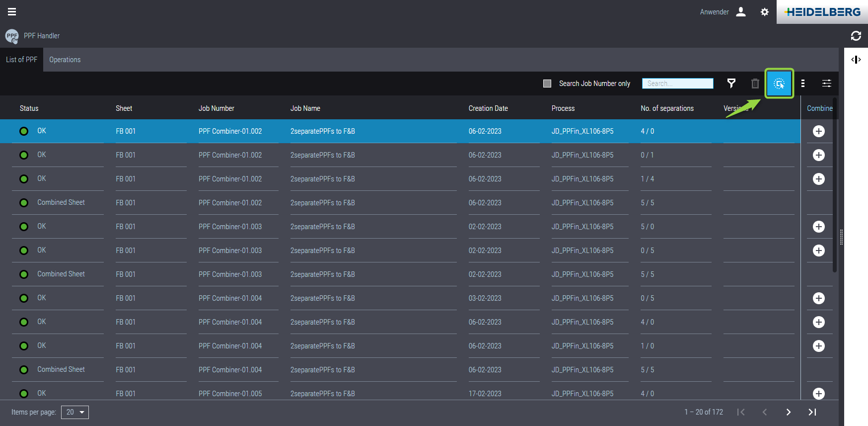
Task: Click the filter funnel icon
Action: coord(731,84)
